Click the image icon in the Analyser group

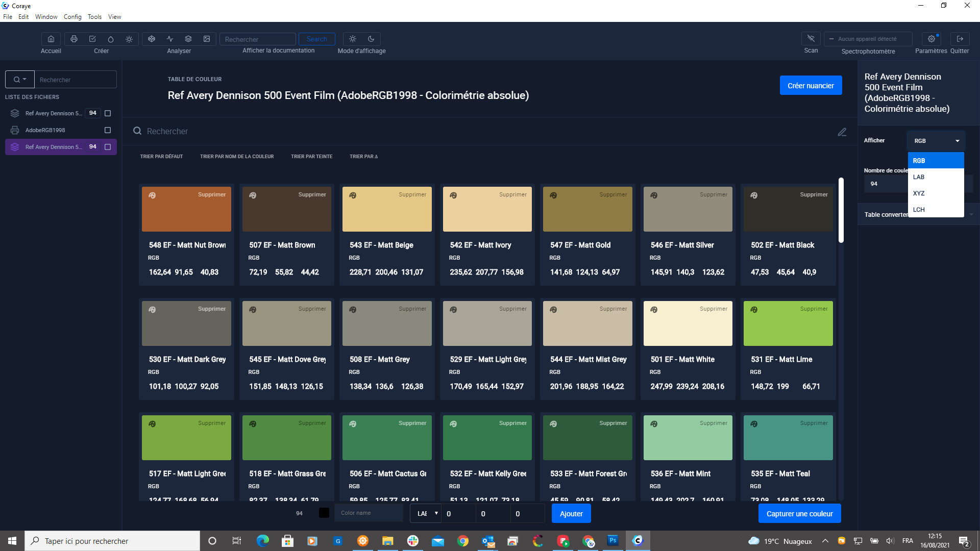(207, 39)
